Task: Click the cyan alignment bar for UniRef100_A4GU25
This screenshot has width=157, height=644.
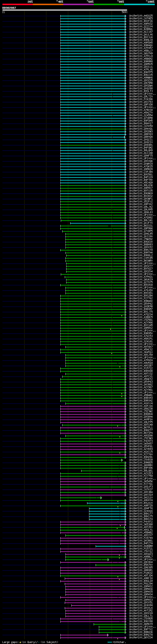Action: pyautogui.click(x=93, y=16)
